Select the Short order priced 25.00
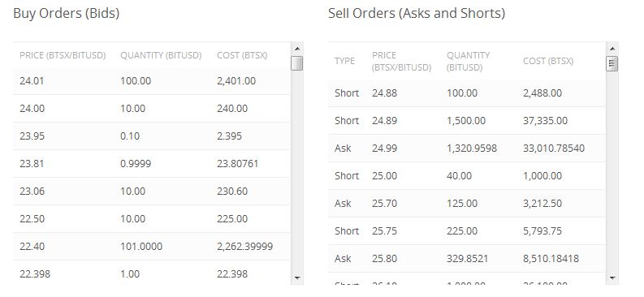This screenshot has width=644, height=297. 467,175
